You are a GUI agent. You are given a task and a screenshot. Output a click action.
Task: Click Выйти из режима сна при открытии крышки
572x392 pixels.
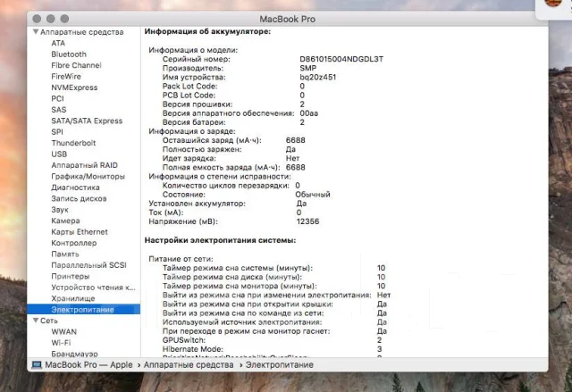coord(248,304)
